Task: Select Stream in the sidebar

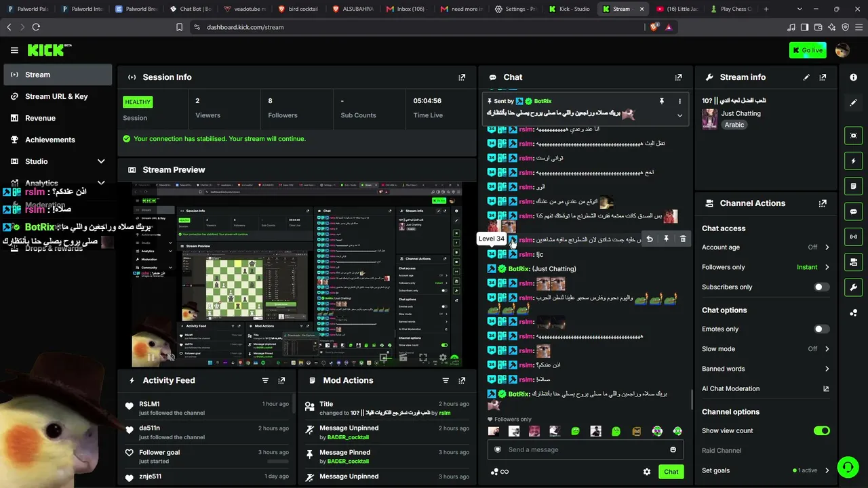Action: coord(58,75)
